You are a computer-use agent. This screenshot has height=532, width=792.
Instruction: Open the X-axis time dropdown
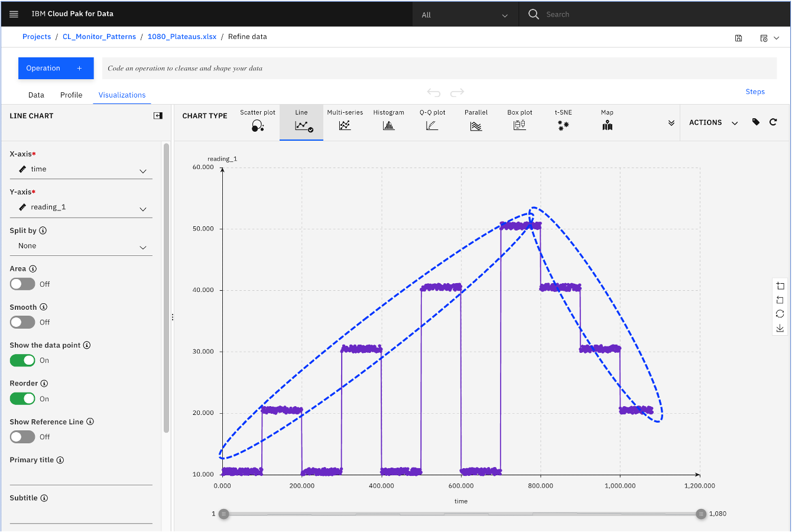pos(81,170)
